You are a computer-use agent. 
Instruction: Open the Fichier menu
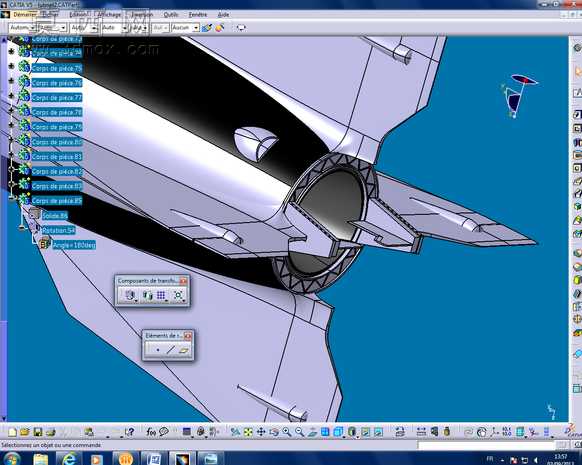pos(49,14)
